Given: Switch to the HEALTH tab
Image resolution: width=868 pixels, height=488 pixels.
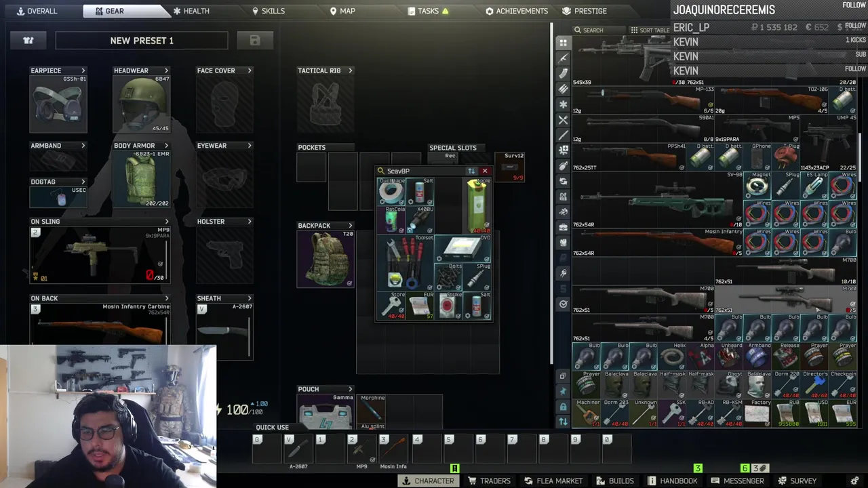Looking at the screenshot, I should coord(191,11).
